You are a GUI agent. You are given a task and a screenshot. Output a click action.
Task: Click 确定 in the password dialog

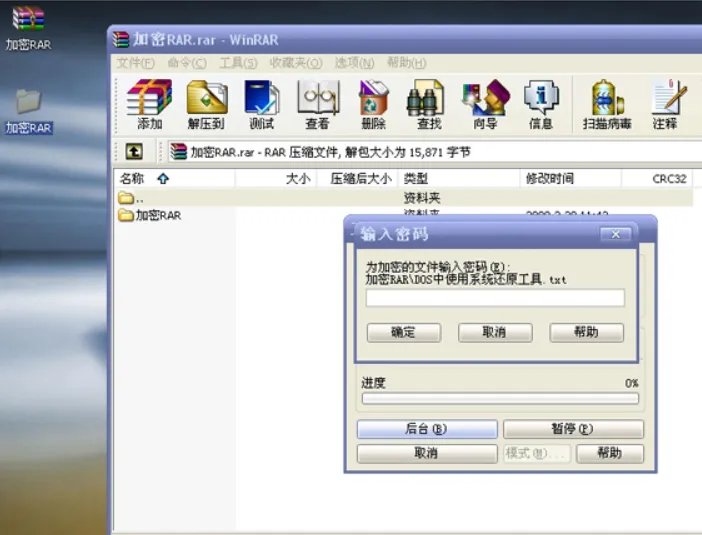pyautogui.click(x=404, y=333)
